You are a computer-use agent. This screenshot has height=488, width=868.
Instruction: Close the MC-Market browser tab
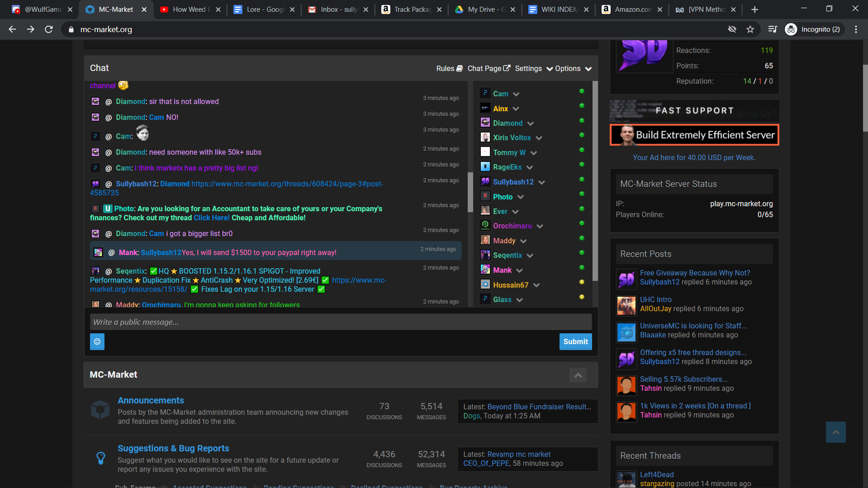point(144,9)
